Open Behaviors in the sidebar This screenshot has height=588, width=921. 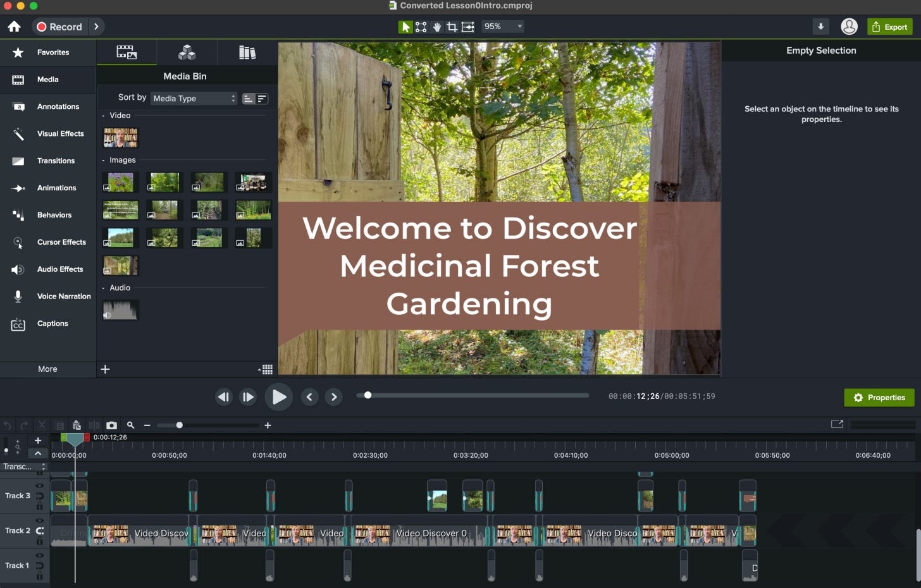coord(48,215)
